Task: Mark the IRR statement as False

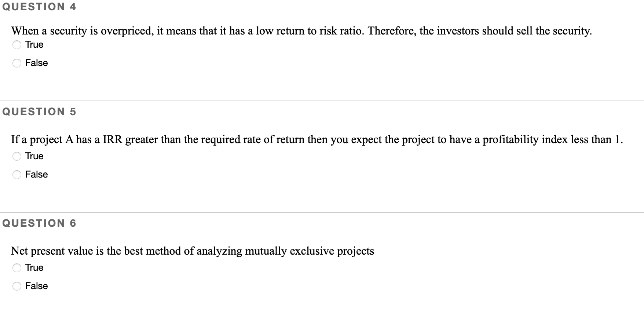Action: tap(17, 175)
